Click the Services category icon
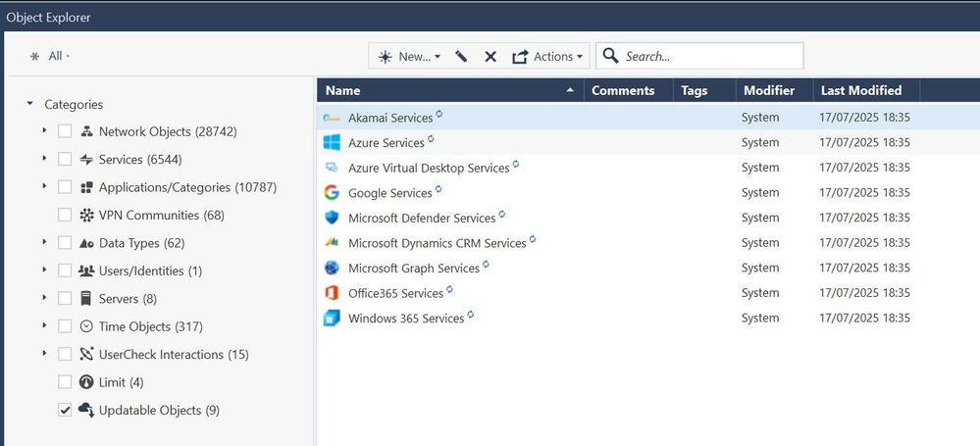Image resolution: width=980 pixels, height=446 pixels. pos(86,160)
